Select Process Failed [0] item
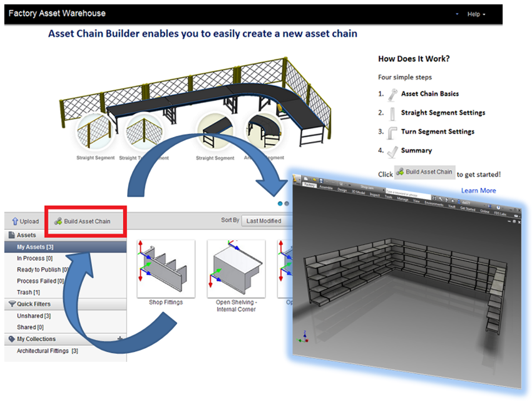532x402 pixels. (40, 281)
